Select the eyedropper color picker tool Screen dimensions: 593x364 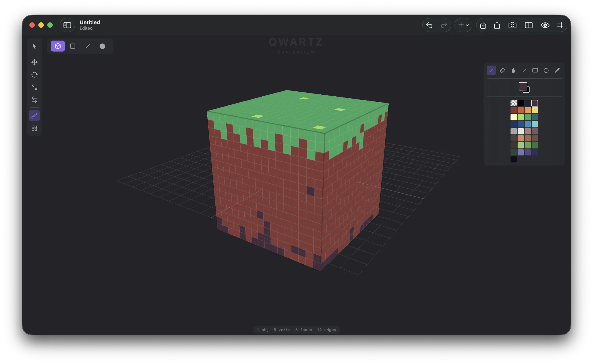tap(557, 70)
